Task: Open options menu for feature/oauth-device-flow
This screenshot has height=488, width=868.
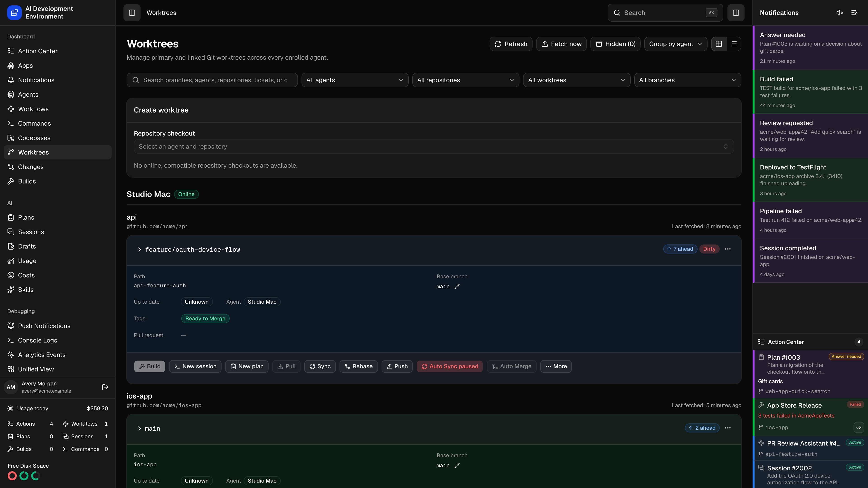Action: pyautogui.click(x=728, y=249)
